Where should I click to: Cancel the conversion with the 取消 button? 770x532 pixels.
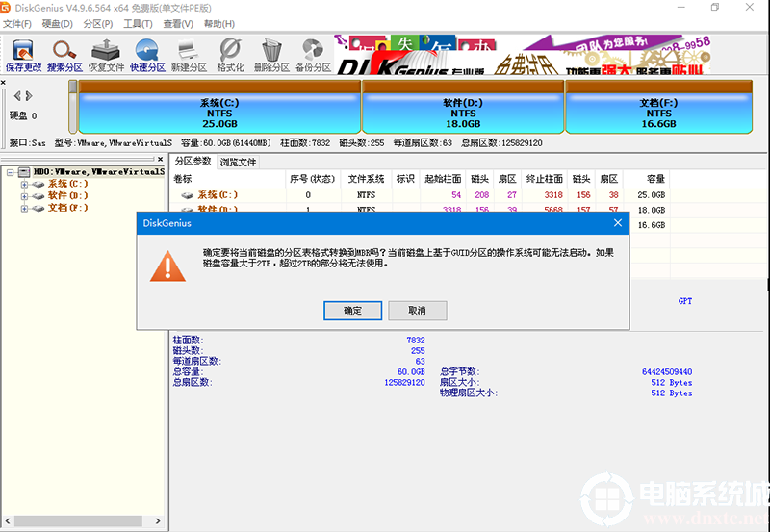(418, 311)
